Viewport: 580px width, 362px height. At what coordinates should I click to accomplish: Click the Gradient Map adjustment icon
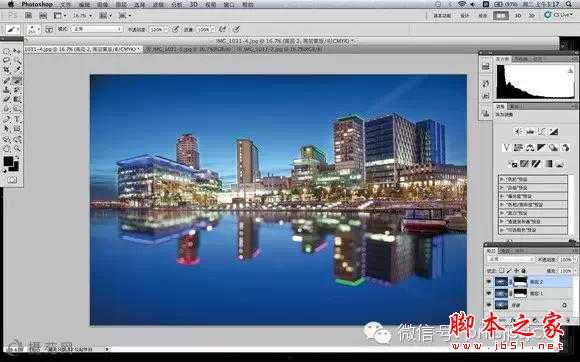click(549, 164)
